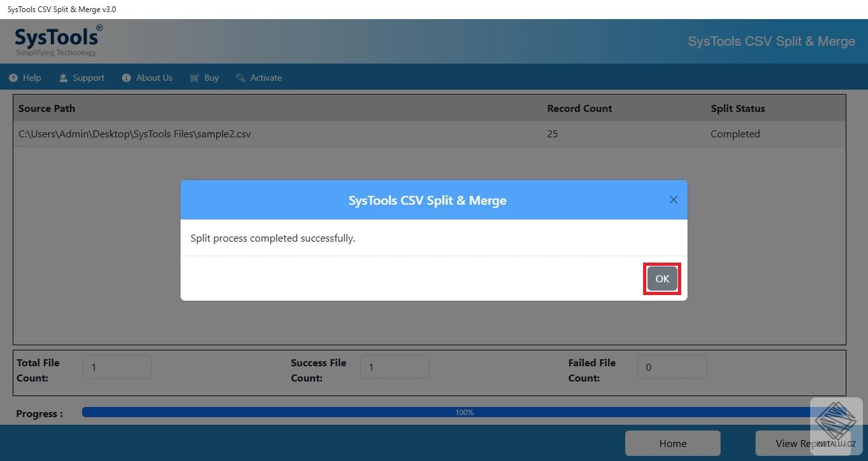Screen dimensions: 868x461
Task: Open the Buy menu label
Action: [212, 78]
